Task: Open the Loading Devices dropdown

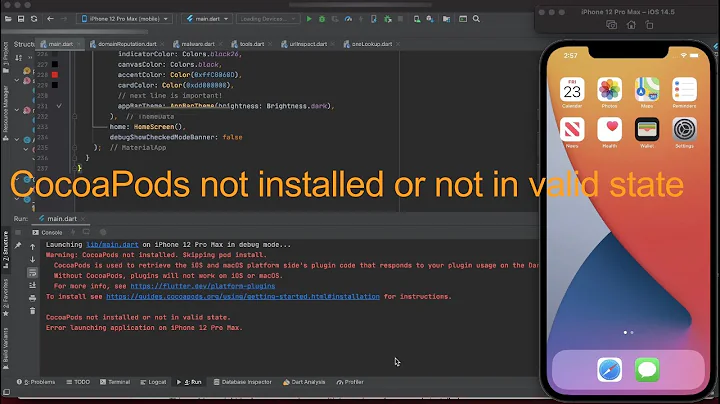Action: tap(268, 19)
